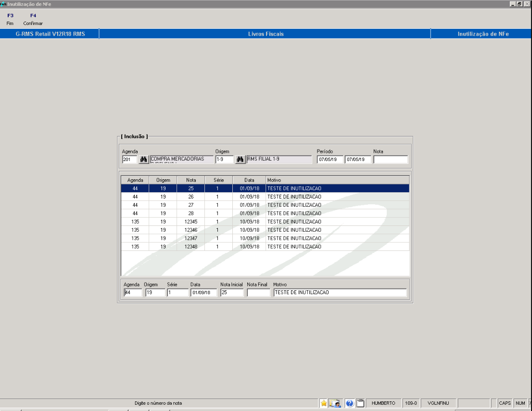532x411 pixels.
Task: Click G-RMS Retail V12R18 RMS header label
Action: click(x=50, y=34)
